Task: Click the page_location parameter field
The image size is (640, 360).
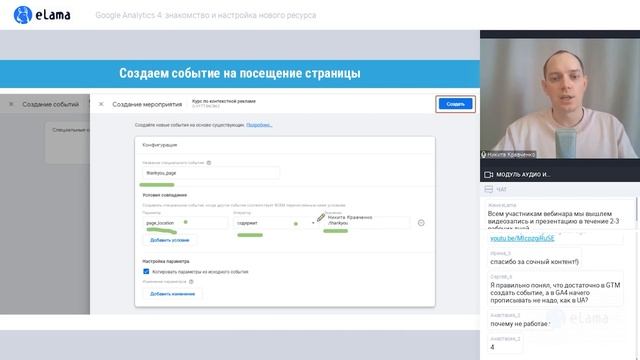Action: tap(185, 223)
